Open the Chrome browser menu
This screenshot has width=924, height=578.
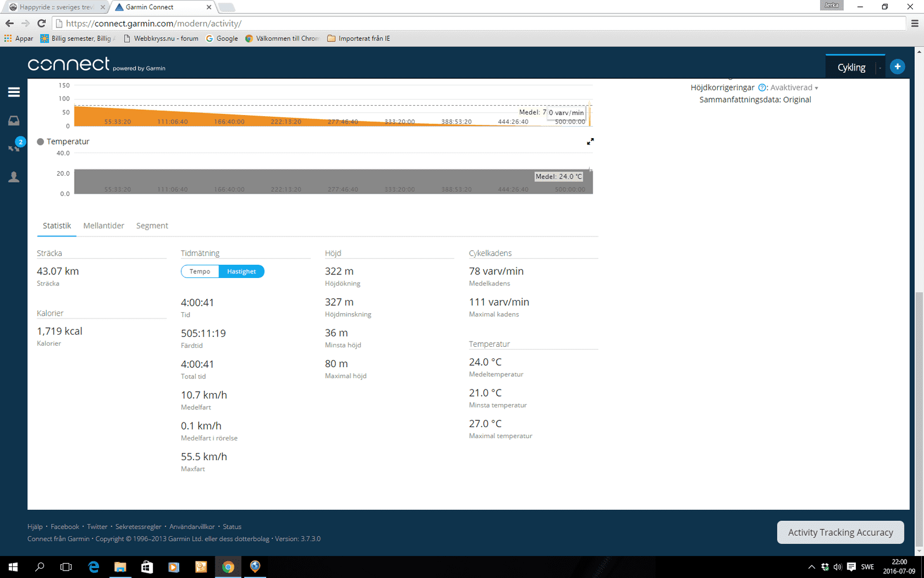914,24
